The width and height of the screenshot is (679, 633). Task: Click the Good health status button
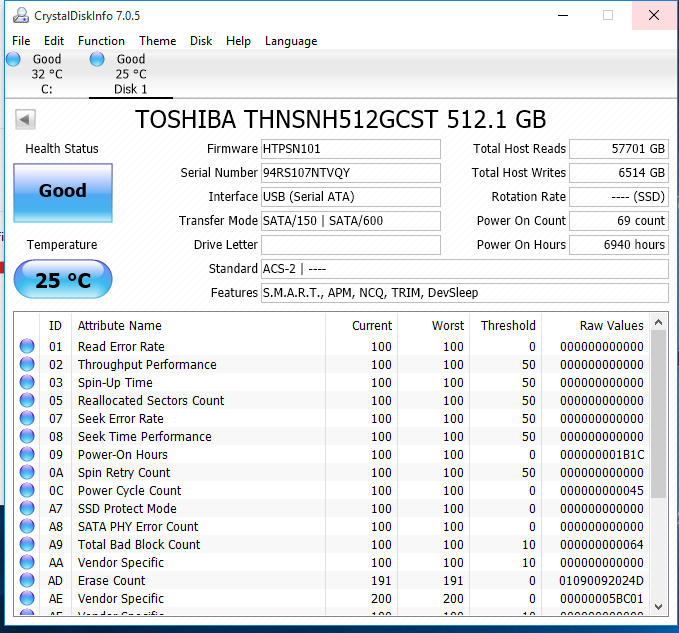[62, 192]
